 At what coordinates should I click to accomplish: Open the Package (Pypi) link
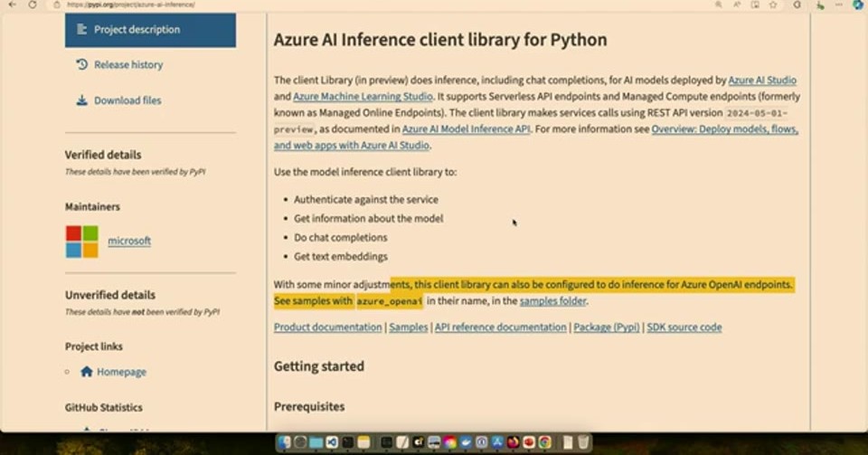point(606,327)
